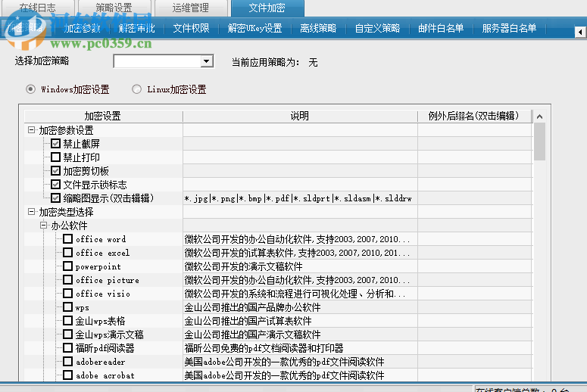Viewport: 587px width, 392px height.
Task: Click the 说明 column header
Action: tap(300, 116)
